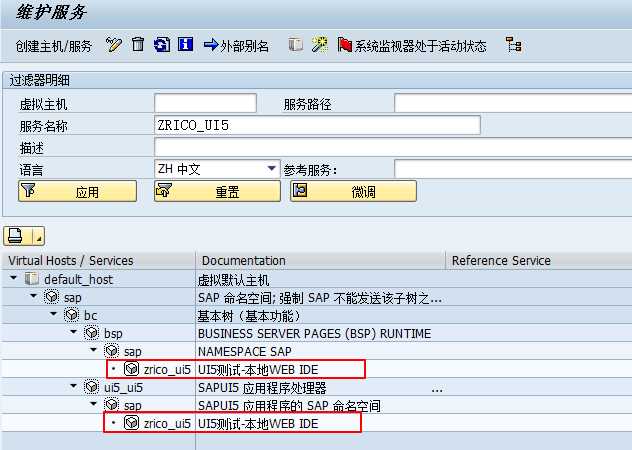This screenshot has height=450, width=632.
Task: Click the text 基本树（基本功能）
Action: point(249,316)
